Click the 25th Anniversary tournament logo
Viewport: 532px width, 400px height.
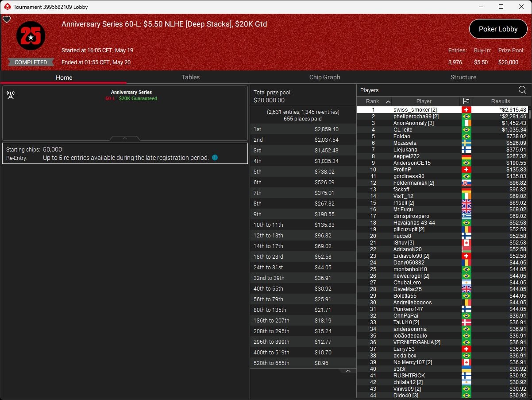click(31, 36)
